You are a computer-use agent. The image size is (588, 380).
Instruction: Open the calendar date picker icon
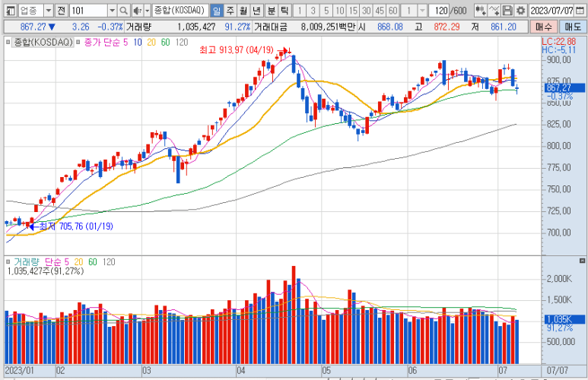click(x=581, y=11)
